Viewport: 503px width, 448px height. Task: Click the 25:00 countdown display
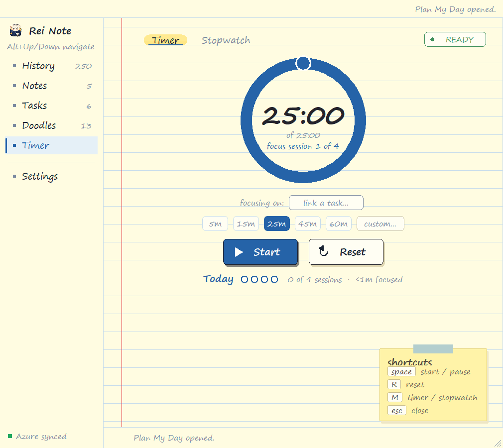point(303,115)
